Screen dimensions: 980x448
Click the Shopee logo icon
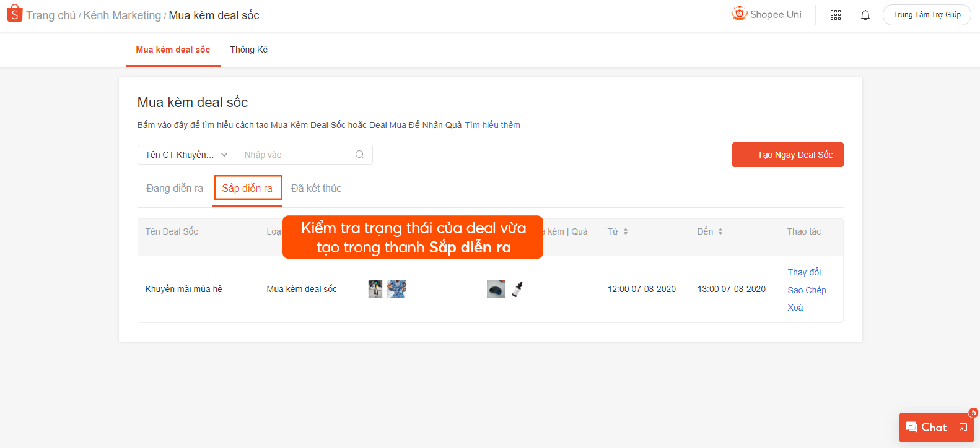(x=14, y=14)
